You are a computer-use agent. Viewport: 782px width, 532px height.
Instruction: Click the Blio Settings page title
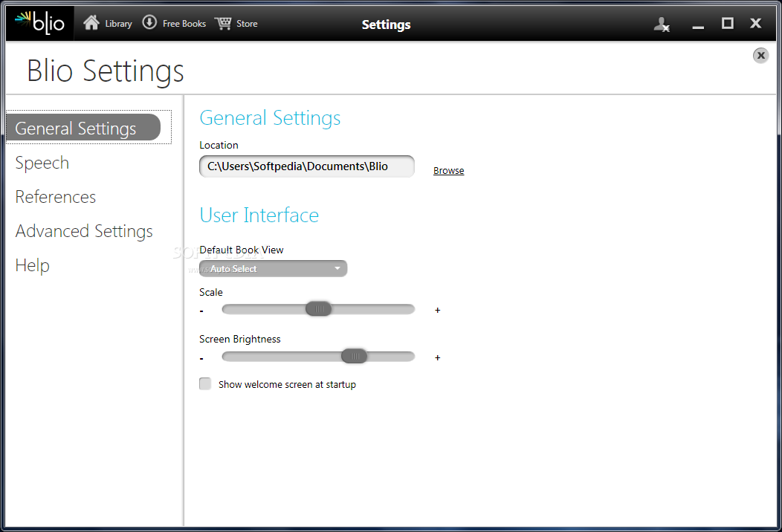[106, 71]
